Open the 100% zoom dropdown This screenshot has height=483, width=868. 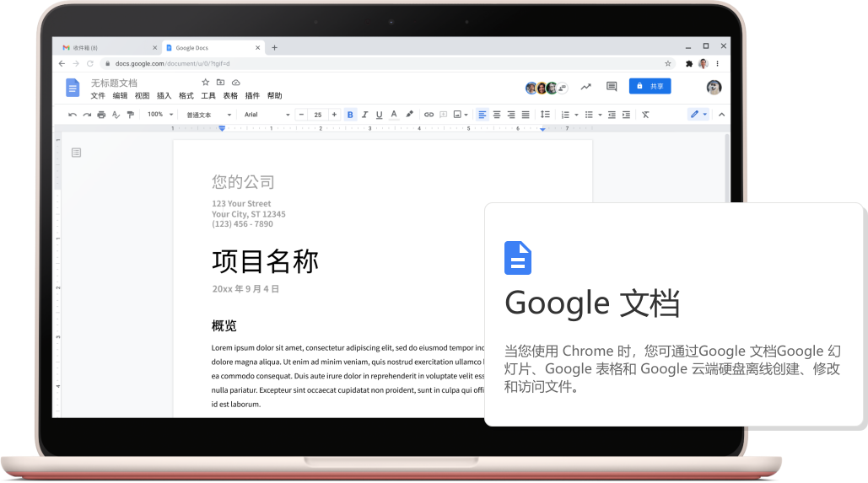160,115
